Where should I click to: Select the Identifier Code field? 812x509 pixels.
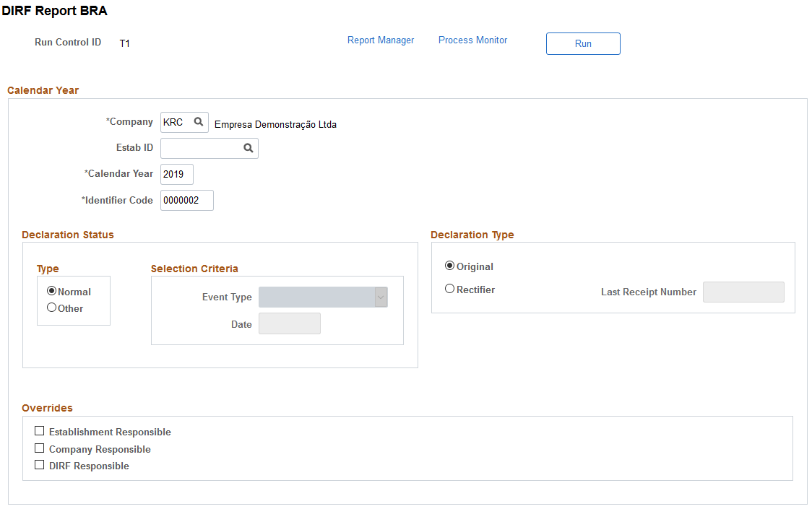point(187,201)
